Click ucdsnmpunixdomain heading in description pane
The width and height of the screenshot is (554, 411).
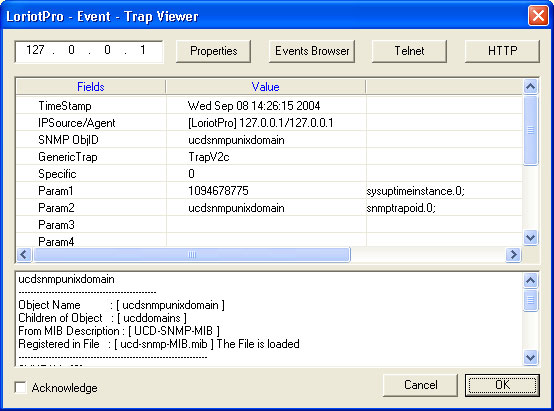coord(66,279)
